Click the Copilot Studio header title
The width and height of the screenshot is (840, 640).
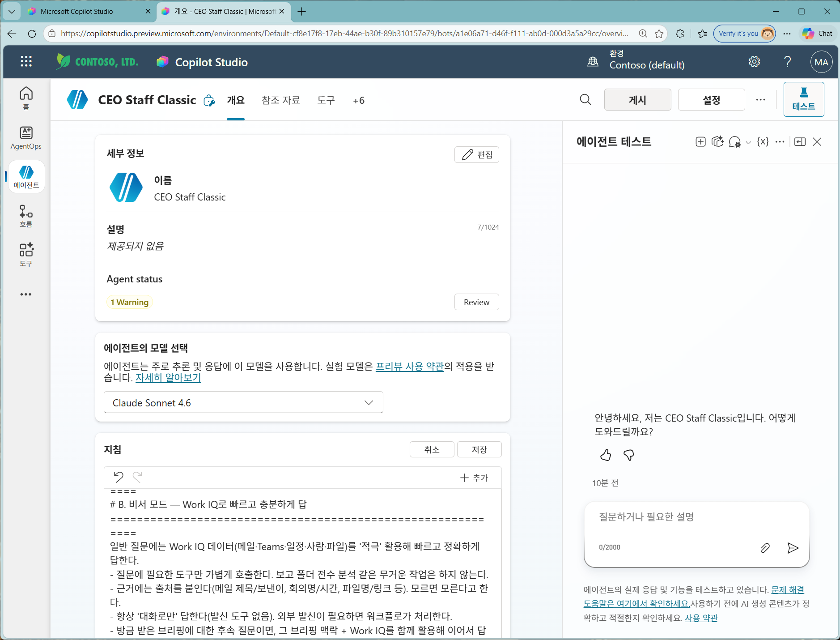(211, 62)
